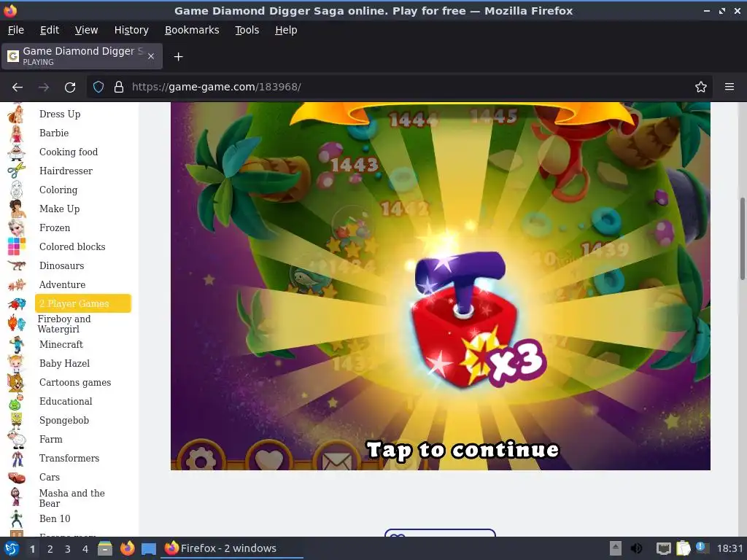747x560 pixels.
Task: Open the Minecraft games link
Action: click(x=61, y=344)
